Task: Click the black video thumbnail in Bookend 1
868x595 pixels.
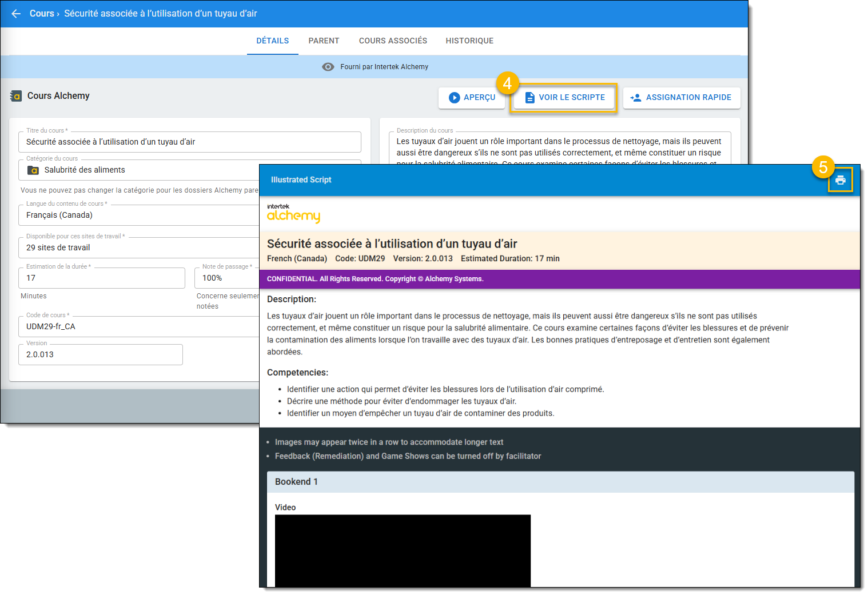Action: pos(403,550)
